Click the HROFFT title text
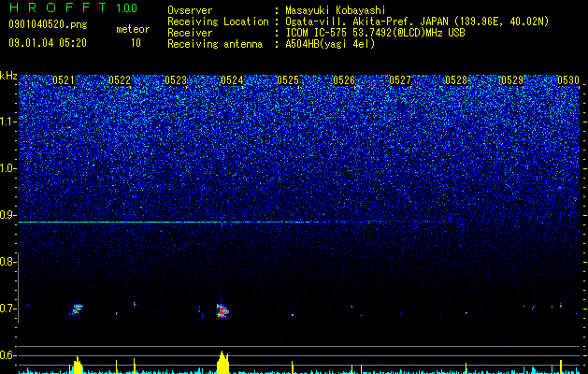The image size is (588, 374). click(x=58, y=7)
